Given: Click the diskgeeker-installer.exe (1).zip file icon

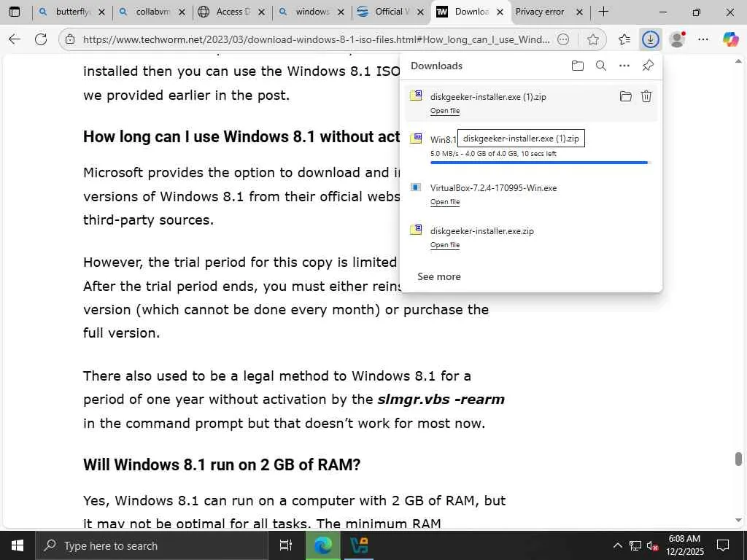Looking at the screenshot, I should (416, 96).
